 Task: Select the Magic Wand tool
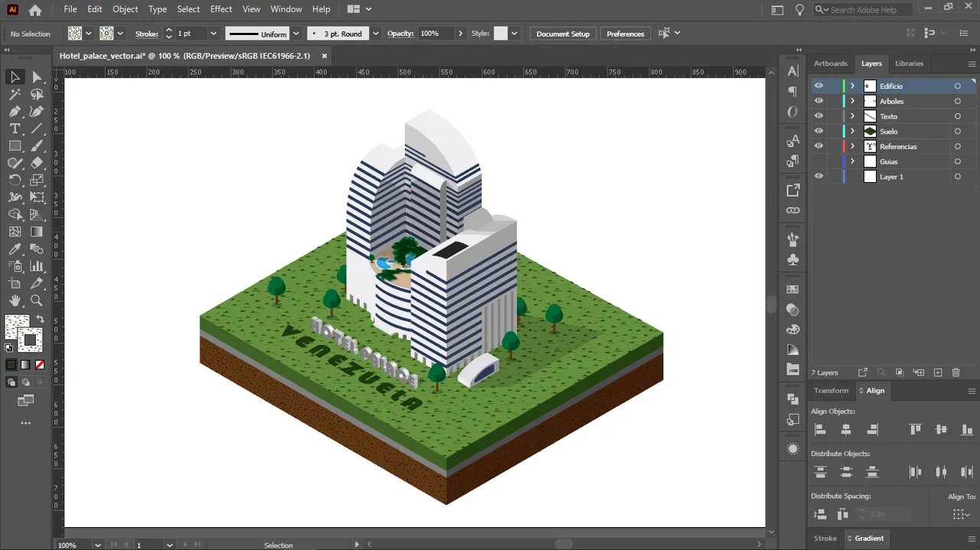tap(15, 94)
